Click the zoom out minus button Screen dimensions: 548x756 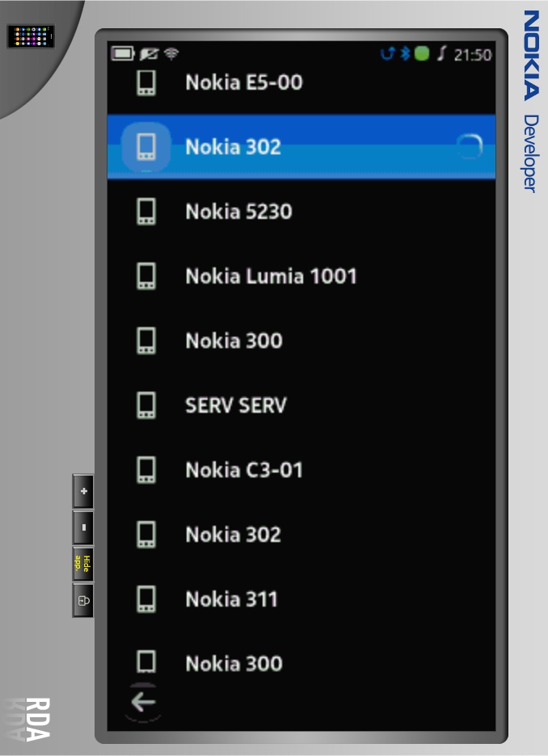(x=83, y=527)
